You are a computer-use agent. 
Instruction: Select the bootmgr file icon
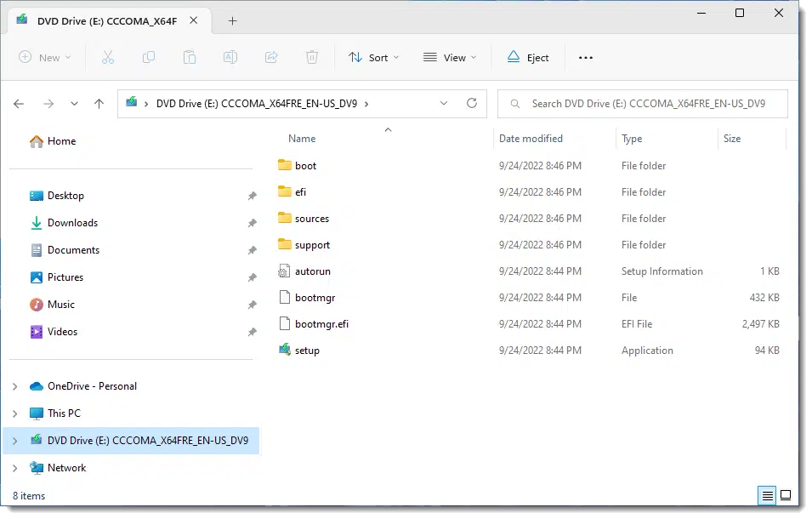point(284,297)
